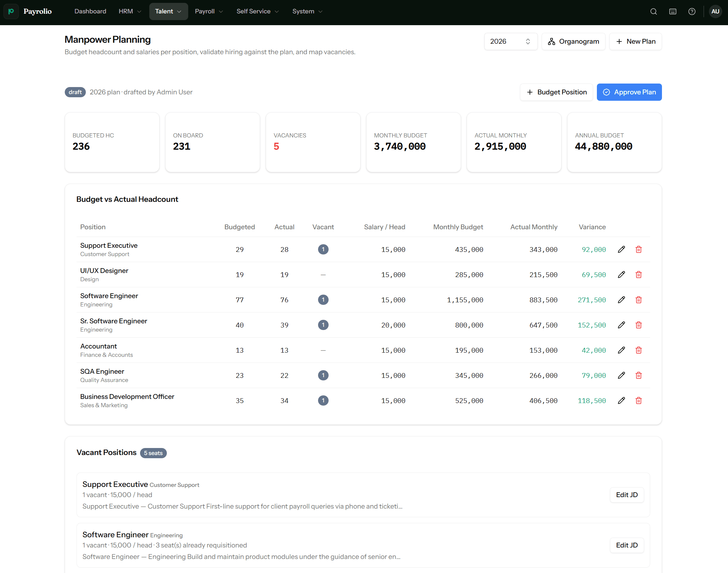Click vacant badge in SQA Engineer row

(323, 375)
